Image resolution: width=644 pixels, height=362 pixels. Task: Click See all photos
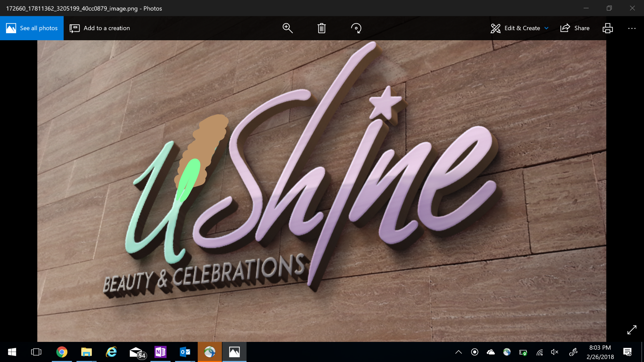(x=32, y=28)
